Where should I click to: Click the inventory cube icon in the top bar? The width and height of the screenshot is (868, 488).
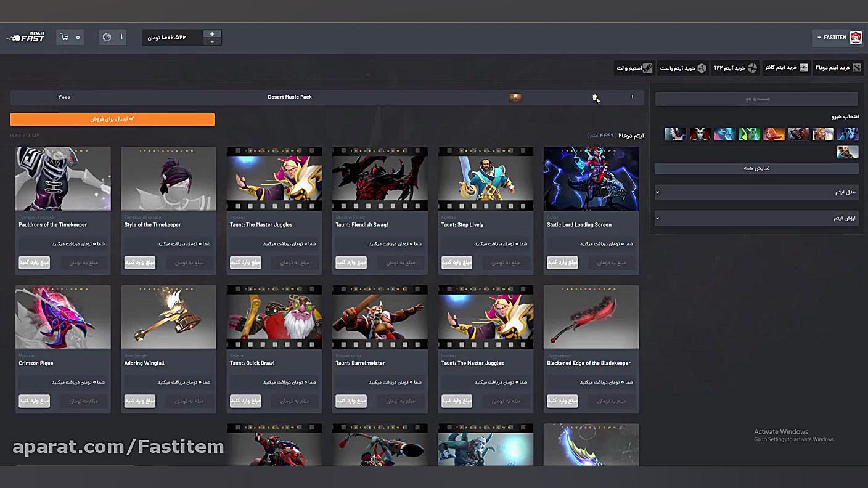coord(107,37)
